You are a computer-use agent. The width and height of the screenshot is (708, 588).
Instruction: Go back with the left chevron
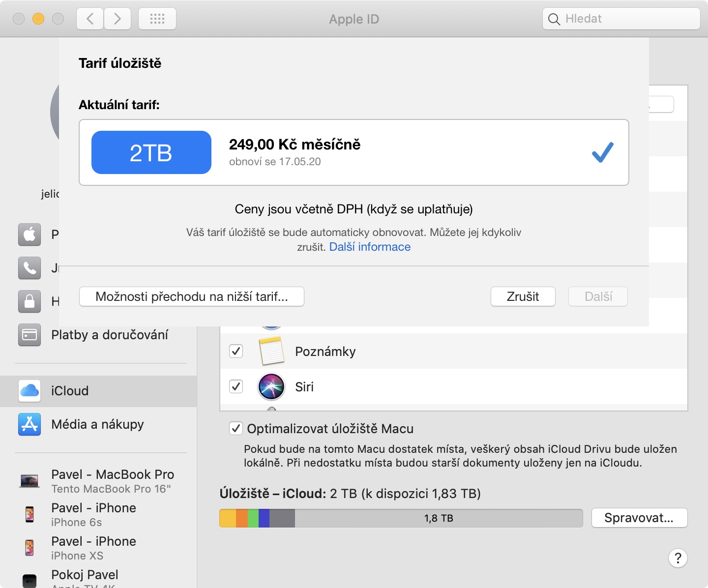point(90,19)
